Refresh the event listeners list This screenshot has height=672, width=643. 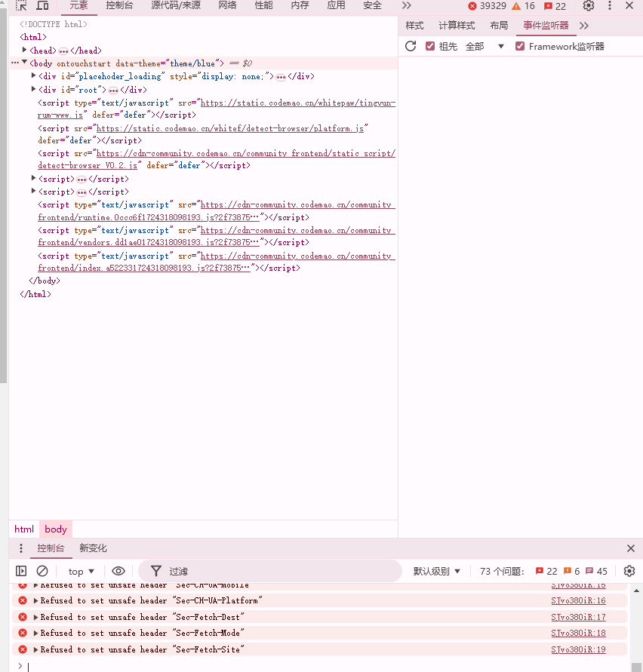point(411,46)
